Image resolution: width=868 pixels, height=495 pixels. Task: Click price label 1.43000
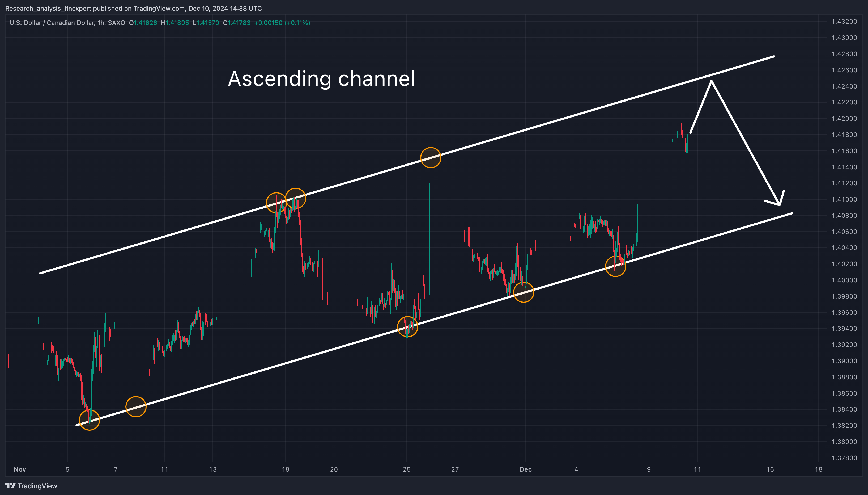pos(844,38)
